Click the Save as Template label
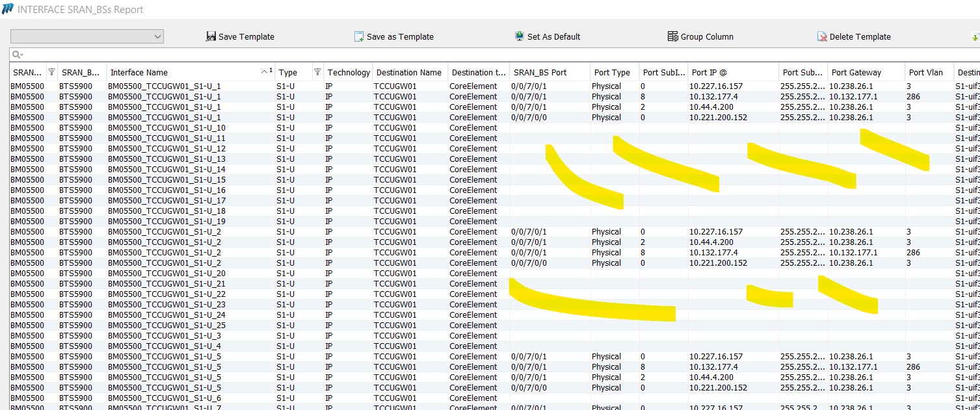 400,37
